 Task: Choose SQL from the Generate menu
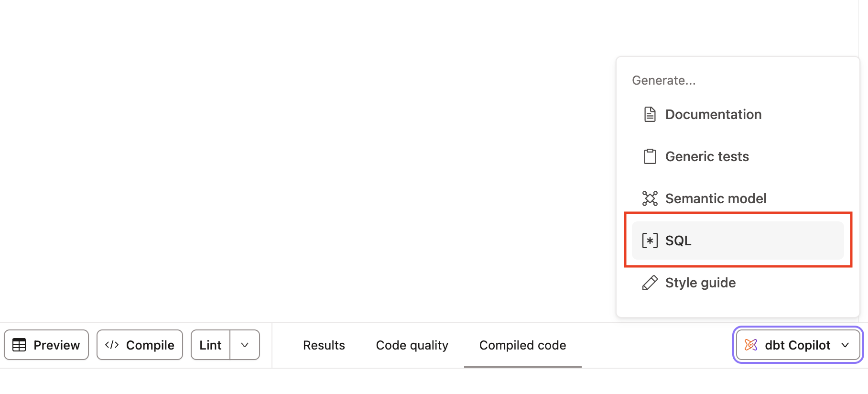pyautogui.click(x=679, y=241)
